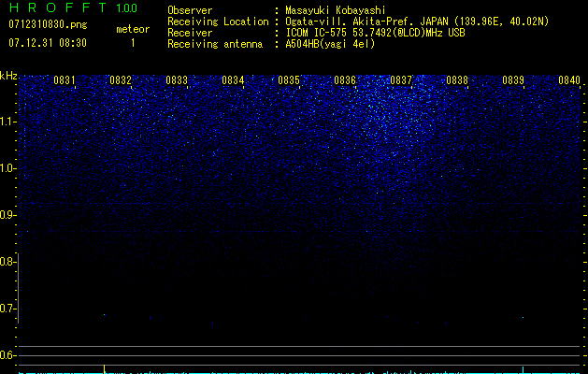This screenshot has height=374, width=588.
Task: Click the meteor count value 1
Action: [133, 43]
